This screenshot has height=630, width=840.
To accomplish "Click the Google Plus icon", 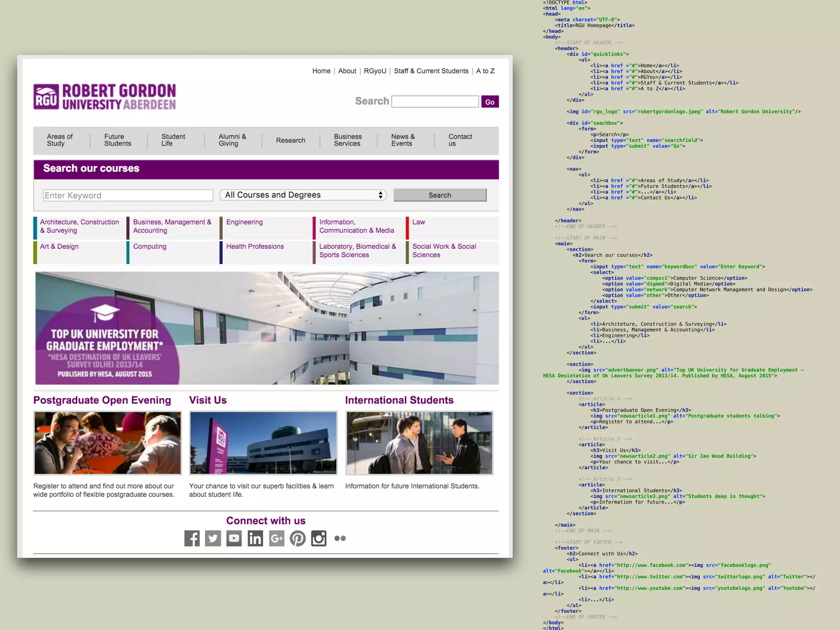I will pyautogui.click(x=276, y=538).
